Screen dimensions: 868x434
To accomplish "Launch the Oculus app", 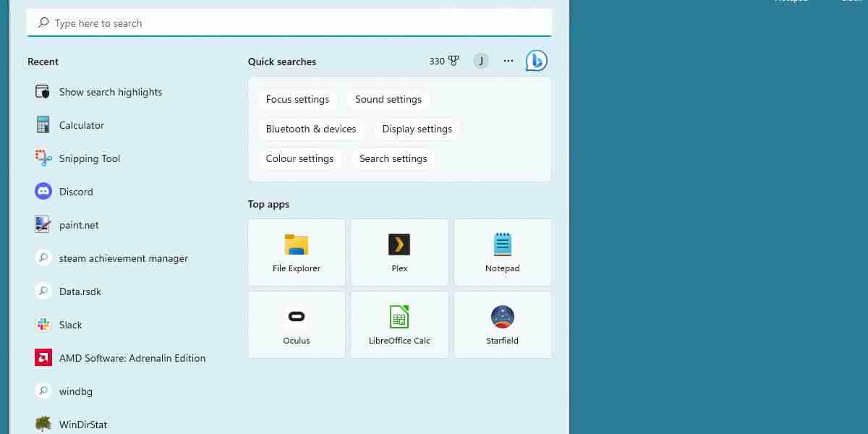I will [x=297, y=324].
